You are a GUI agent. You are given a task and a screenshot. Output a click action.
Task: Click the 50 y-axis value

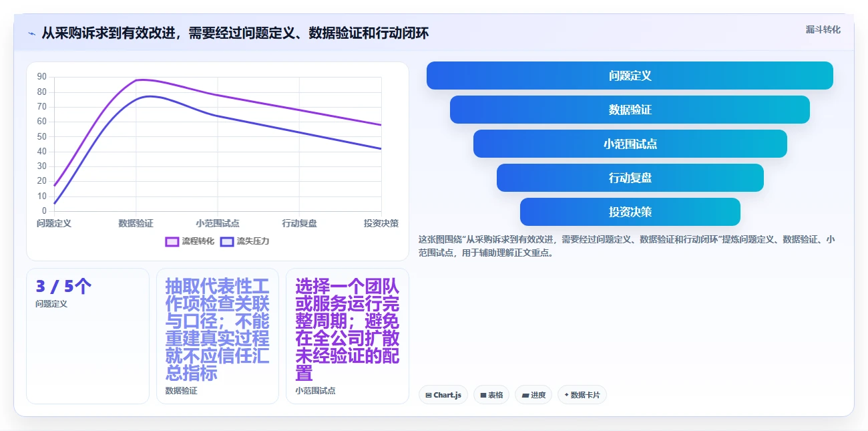click(42, 136)
